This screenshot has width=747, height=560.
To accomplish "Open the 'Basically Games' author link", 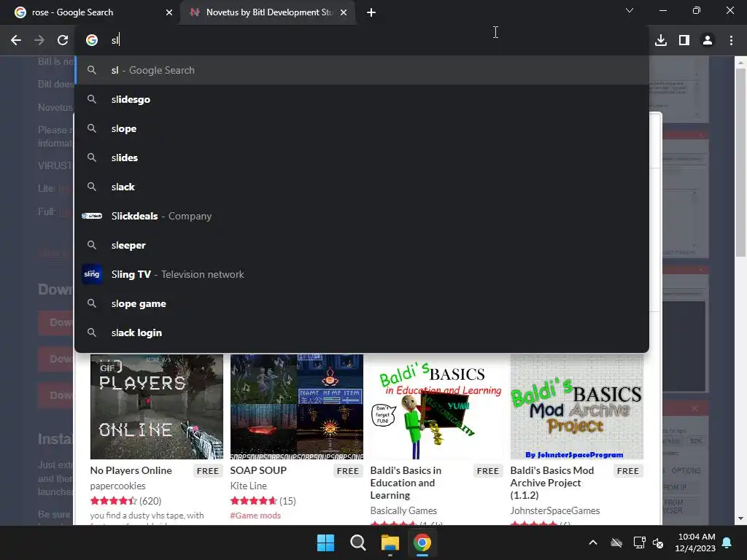I will [403, 510].
